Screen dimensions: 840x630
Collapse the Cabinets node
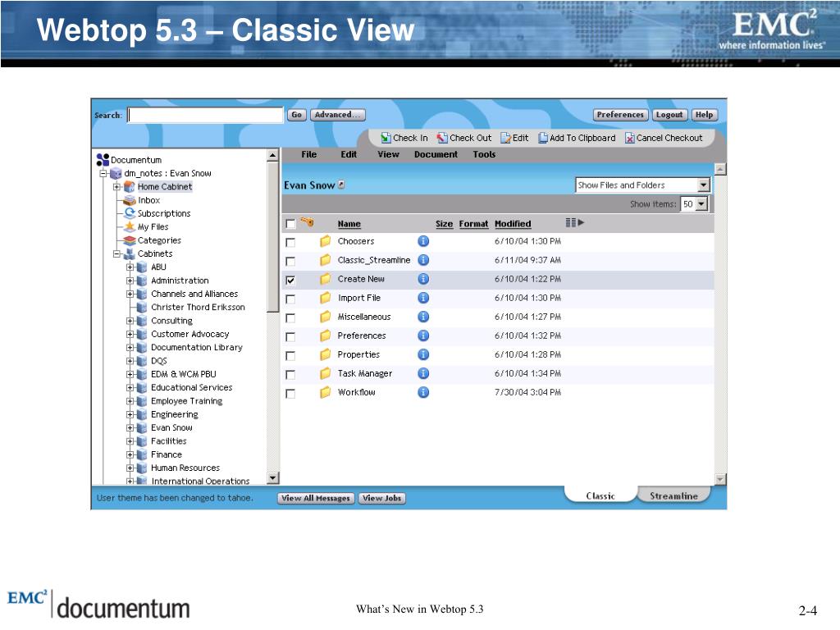pyautogui.click(x=116, y=253)
